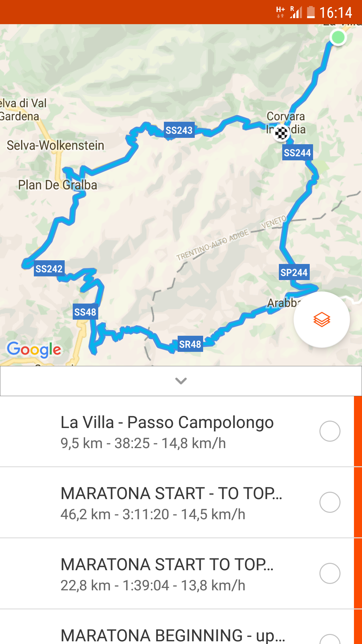Tap the Google logo on the map
The height and width of the screenshot is (644, 362).
coord(34,350)
